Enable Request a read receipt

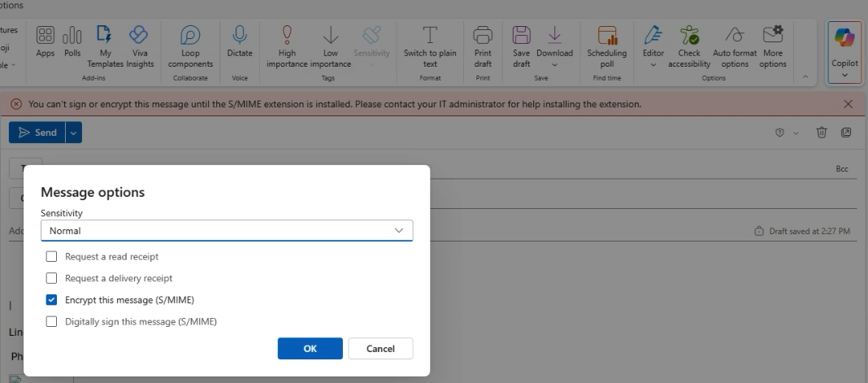[52, 256]
